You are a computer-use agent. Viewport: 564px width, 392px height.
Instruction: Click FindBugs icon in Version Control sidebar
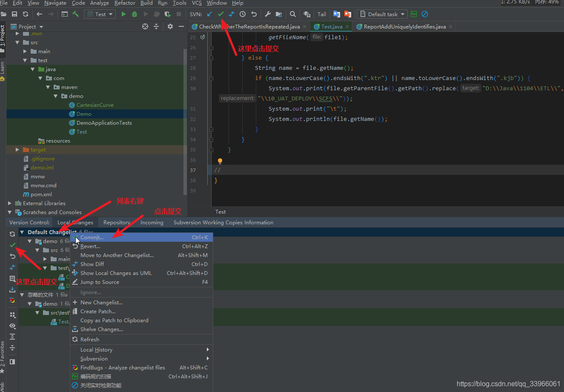pyautogui.click(x=12, y=300)
